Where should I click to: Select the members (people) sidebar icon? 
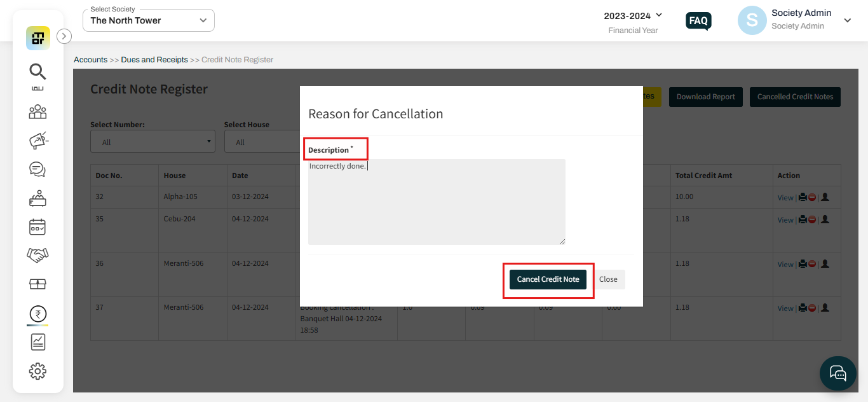coord(37,112)
